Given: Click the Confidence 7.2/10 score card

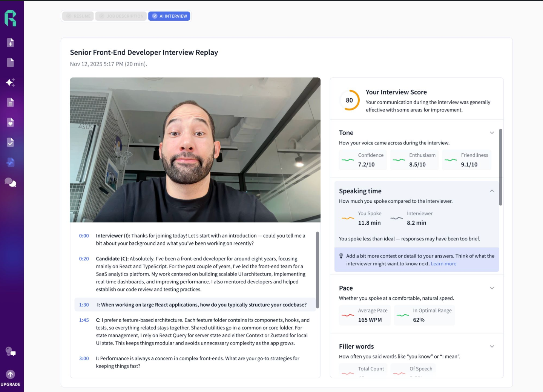Looking at the screenshot, I should [x=363, y=160].
